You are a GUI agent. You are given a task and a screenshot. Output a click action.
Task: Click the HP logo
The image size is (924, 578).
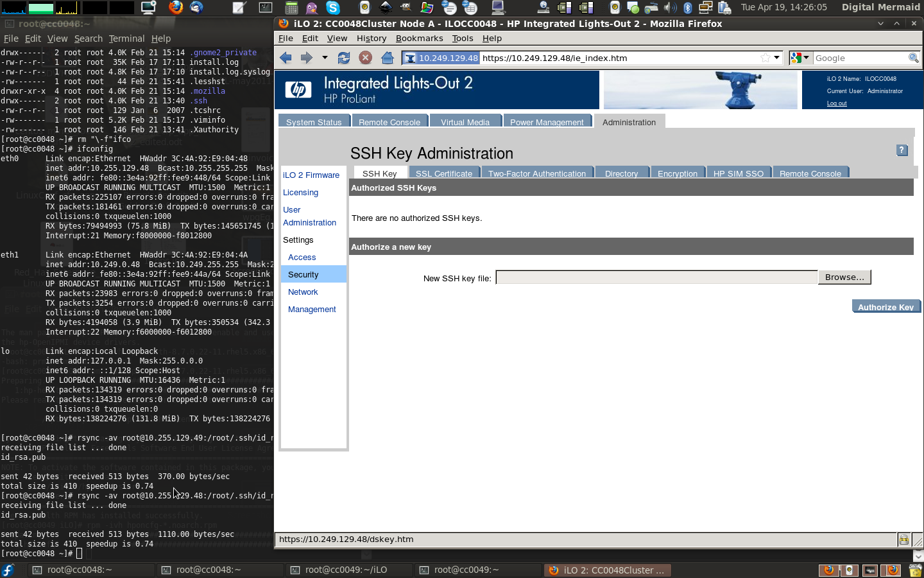click(298, 90)
